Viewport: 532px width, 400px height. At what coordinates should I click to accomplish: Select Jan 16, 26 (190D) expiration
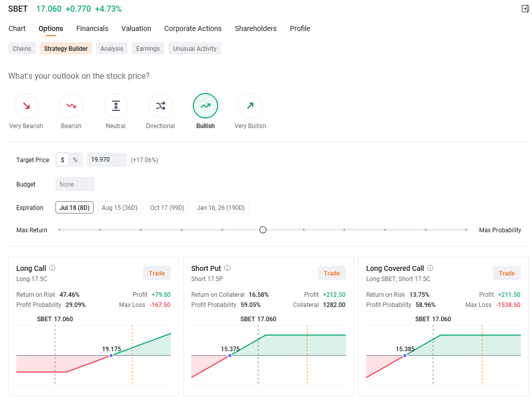pos(221,207)
